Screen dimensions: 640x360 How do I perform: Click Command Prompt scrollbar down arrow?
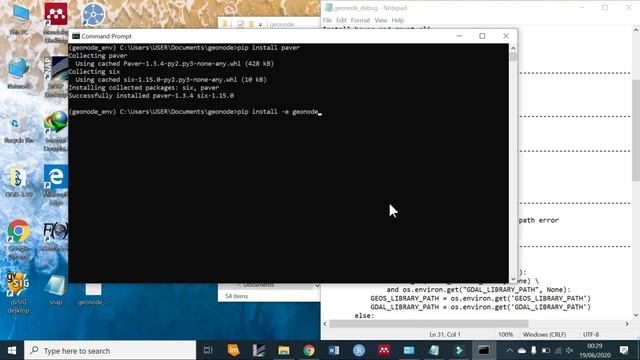click(x=513, y=279)
